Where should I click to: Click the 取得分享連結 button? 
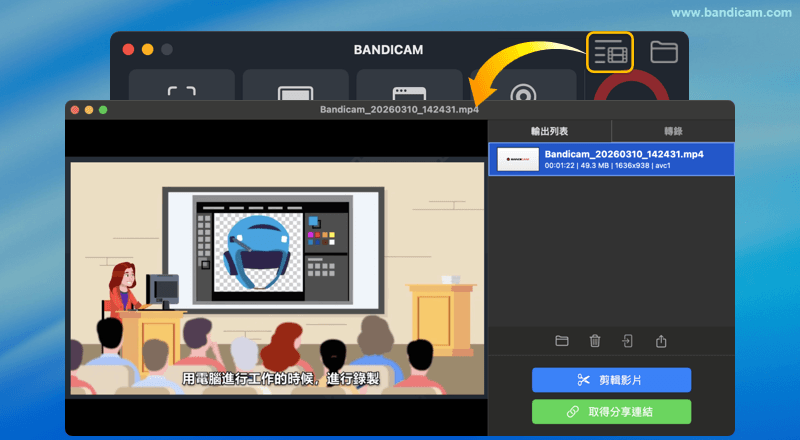(x=611, y=412)
